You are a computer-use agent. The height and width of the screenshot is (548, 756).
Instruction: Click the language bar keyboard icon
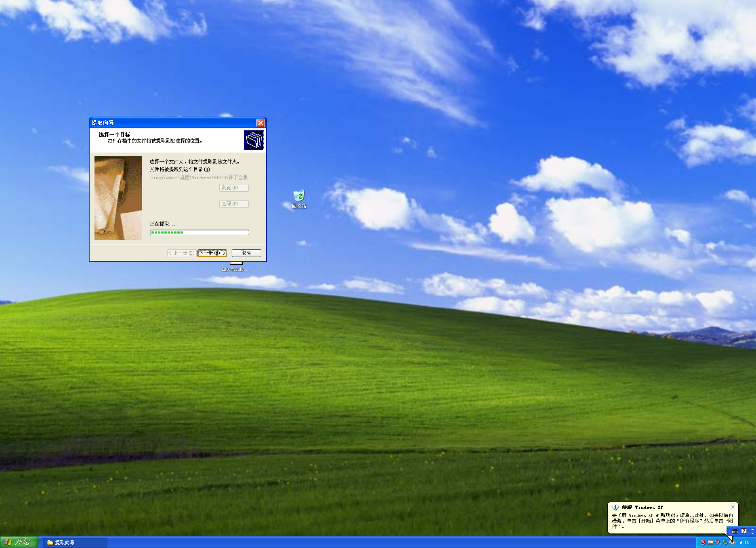(735, 531)
